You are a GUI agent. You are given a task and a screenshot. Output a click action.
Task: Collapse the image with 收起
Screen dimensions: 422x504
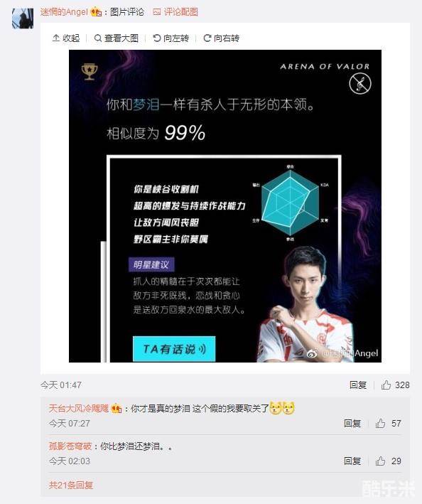66,38
